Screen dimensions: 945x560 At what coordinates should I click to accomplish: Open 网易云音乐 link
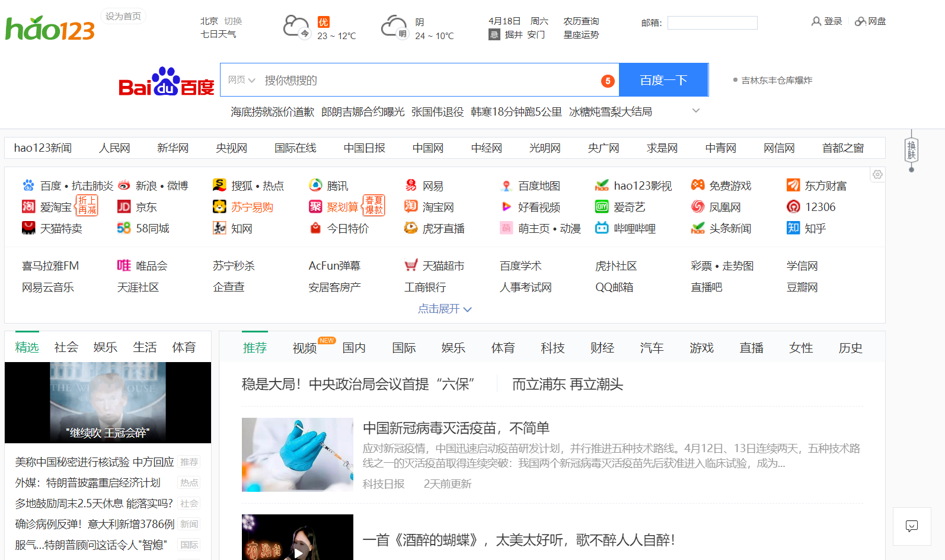48,287
